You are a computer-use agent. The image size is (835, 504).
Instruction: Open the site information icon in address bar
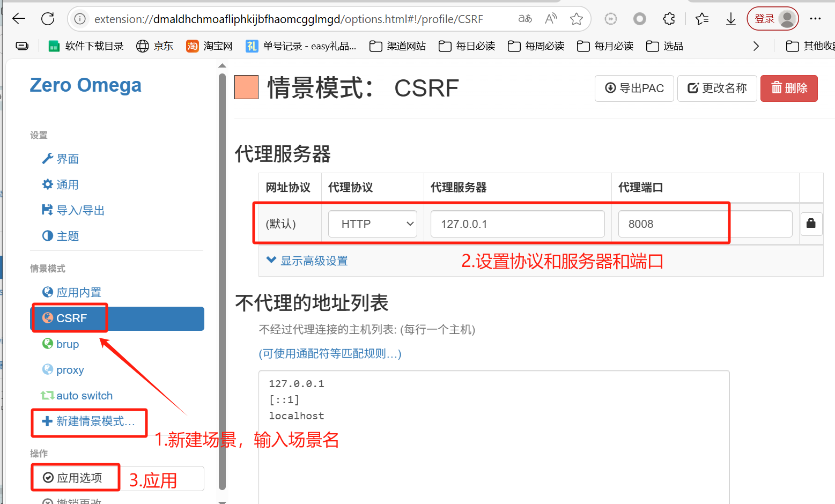click(x=80, y=19)
